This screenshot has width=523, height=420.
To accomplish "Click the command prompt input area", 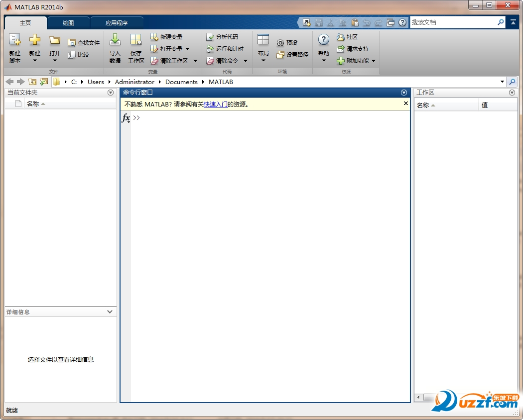I will coord(270,117).
